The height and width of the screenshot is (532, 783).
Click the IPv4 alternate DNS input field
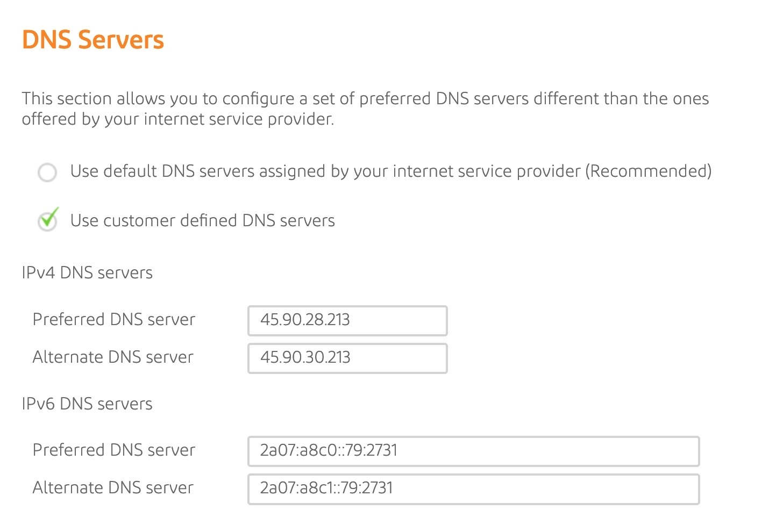pos(347,358)
